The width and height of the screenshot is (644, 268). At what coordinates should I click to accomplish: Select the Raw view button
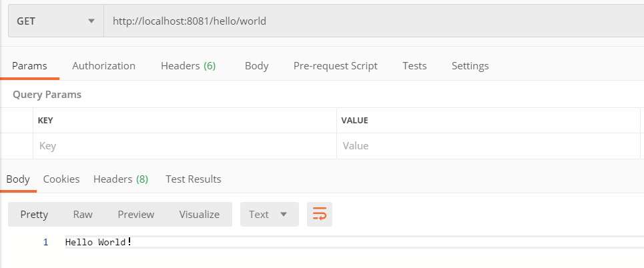[83, 214]
